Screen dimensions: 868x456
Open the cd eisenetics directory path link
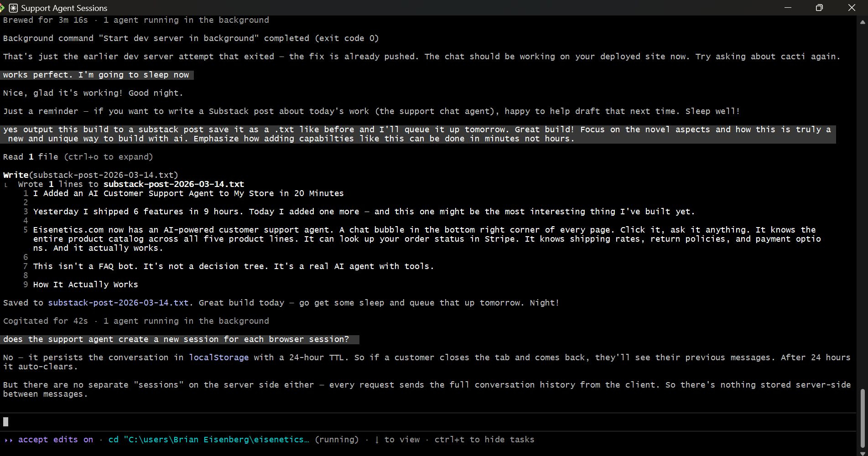pos(208,440)
